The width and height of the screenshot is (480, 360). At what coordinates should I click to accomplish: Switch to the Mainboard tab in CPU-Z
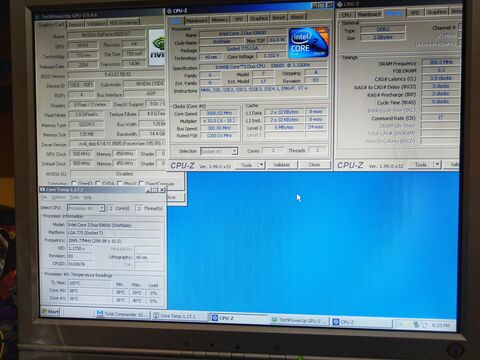197,20
